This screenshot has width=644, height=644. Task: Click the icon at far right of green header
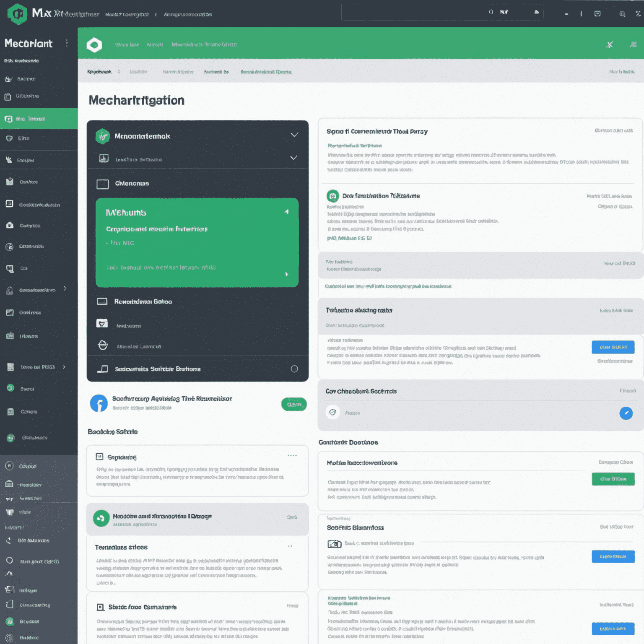[x=634, y=44]
